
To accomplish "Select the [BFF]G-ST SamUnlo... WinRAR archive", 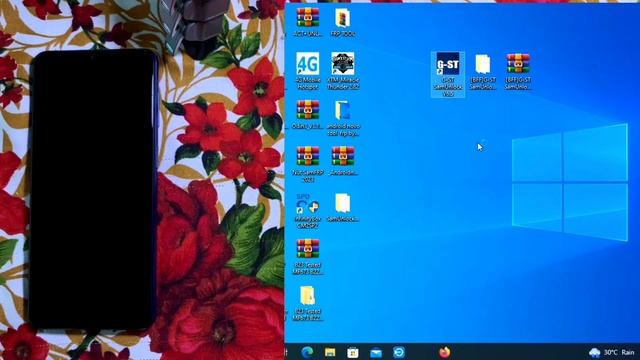I will pos(518,71).
